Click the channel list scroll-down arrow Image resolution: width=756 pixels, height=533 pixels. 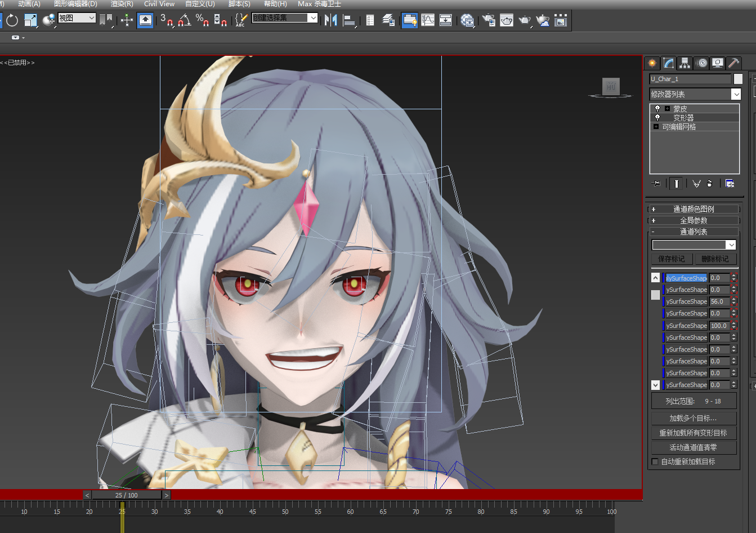[655, 385]
